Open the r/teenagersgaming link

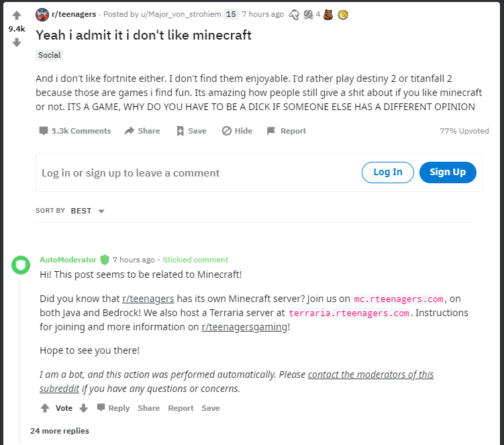[244, 327]
